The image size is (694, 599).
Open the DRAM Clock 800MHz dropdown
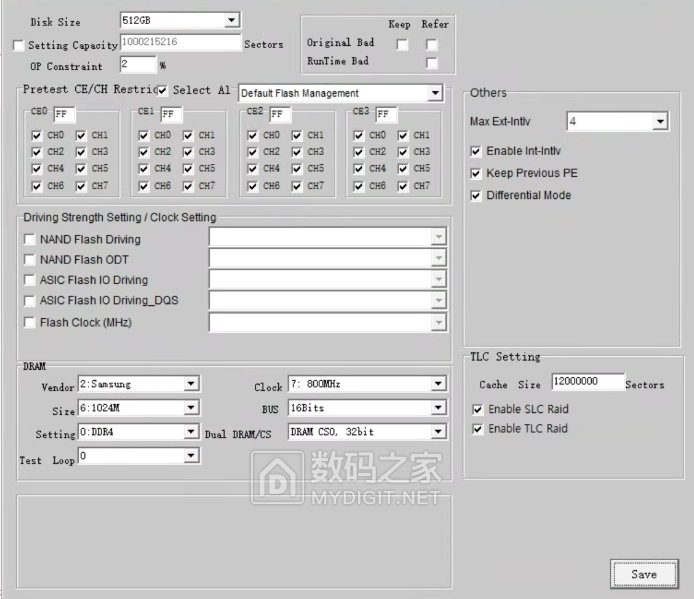[367, 384]
